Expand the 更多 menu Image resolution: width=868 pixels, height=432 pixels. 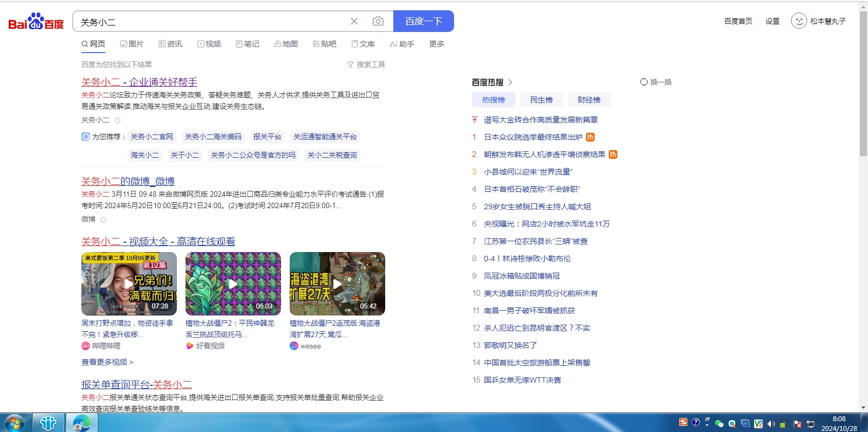[437, 44]
